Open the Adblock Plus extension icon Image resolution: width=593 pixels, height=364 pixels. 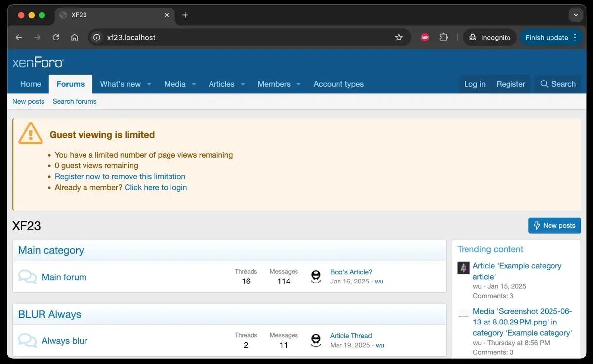click(424, 38)
